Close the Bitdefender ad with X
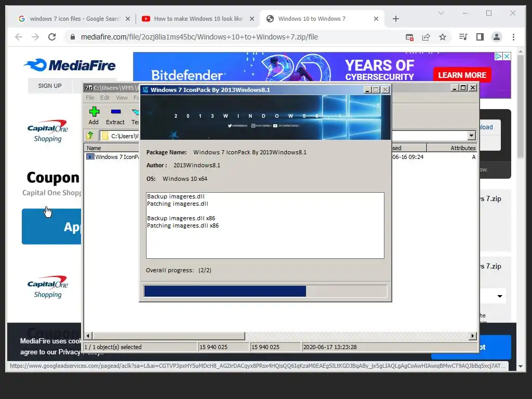This screenshot has width=532, height=399. [x=507, y=56]
